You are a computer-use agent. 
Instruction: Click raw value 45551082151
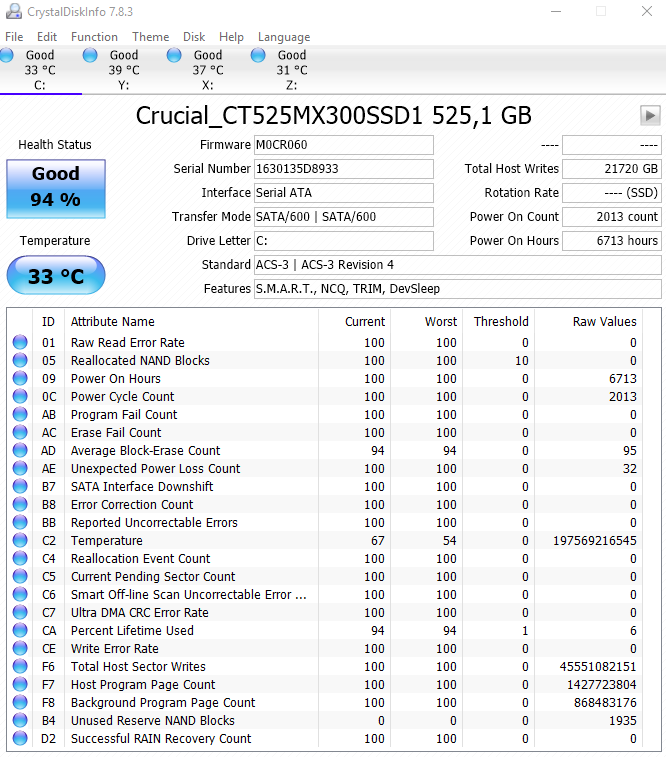[x=598, y=667]
